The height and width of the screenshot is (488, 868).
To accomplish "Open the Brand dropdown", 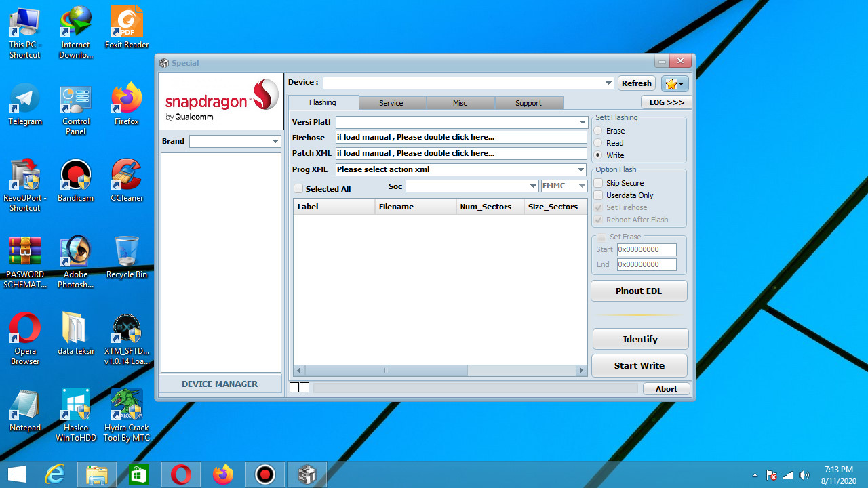I will click(x=275, y=141).
